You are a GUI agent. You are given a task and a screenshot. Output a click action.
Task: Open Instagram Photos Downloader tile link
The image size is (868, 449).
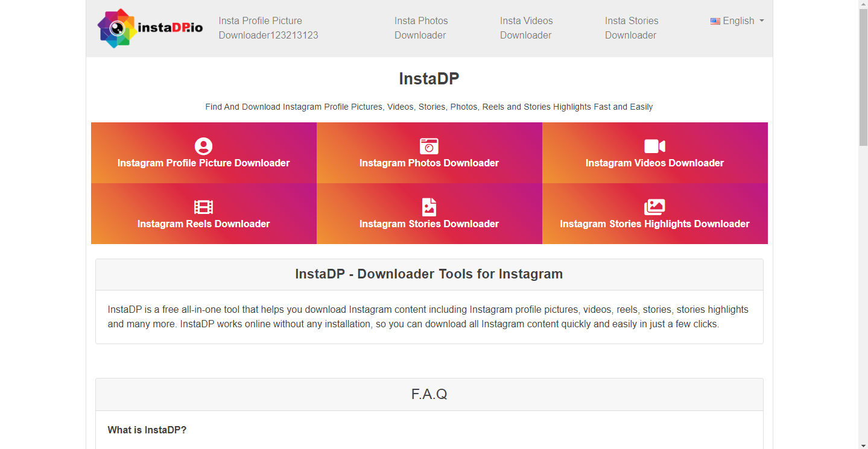(429, 153)
